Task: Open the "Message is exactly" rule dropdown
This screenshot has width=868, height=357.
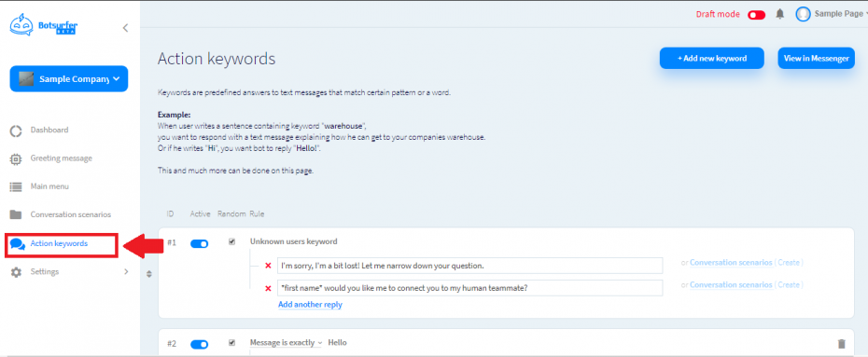Action: click(x=286, y=343)
